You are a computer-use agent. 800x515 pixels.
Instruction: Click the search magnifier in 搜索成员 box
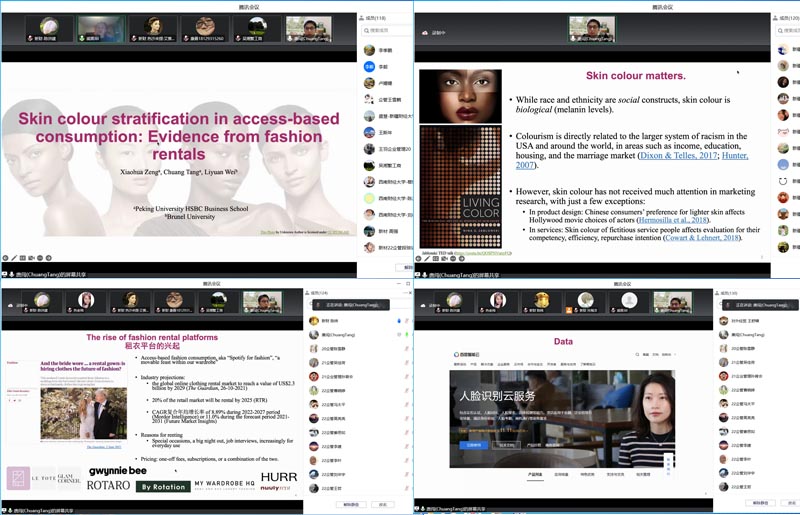point(367,31)
